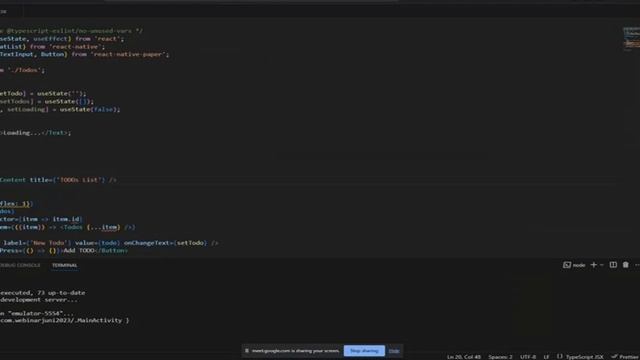Viewport: 640px width, 360px height.
Task: Click terminal line ending in MainActivity }
Action: click(64, 320)
